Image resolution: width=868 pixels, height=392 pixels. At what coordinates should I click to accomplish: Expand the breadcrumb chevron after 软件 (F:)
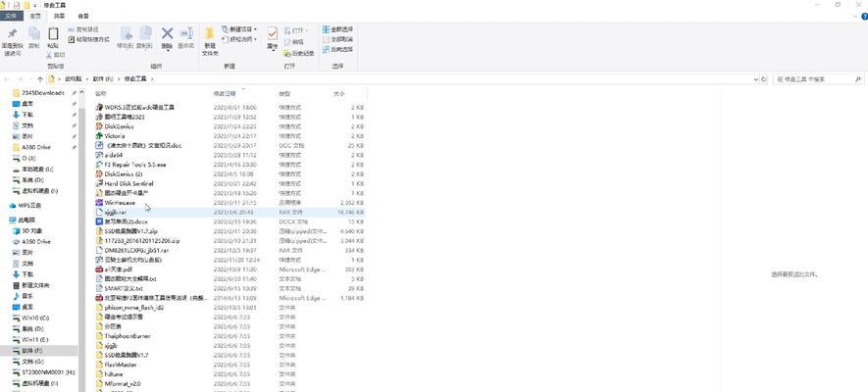tap(119, 79)
